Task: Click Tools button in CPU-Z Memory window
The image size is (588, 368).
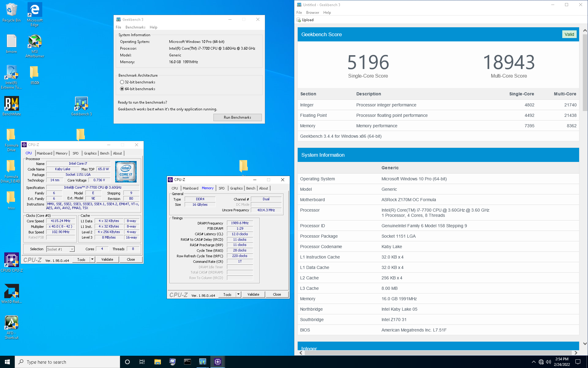Action: click(x=227, y=294)
